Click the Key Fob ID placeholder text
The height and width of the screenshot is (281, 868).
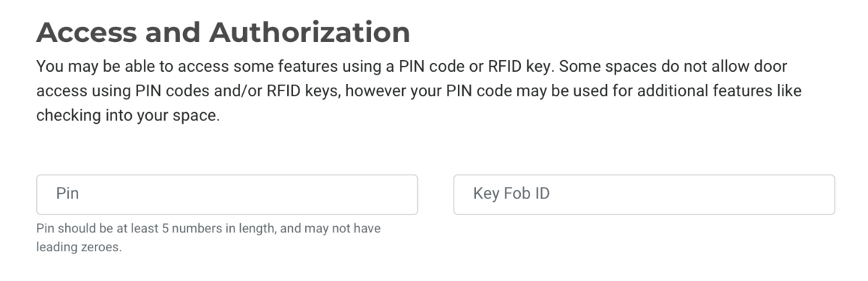[511, 194]
